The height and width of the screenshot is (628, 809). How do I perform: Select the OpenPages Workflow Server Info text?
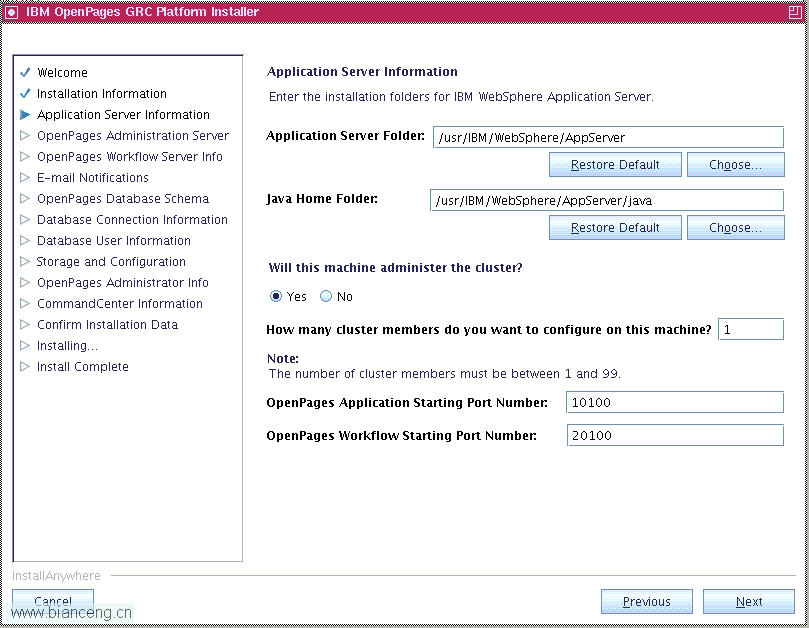pos(130,157)
